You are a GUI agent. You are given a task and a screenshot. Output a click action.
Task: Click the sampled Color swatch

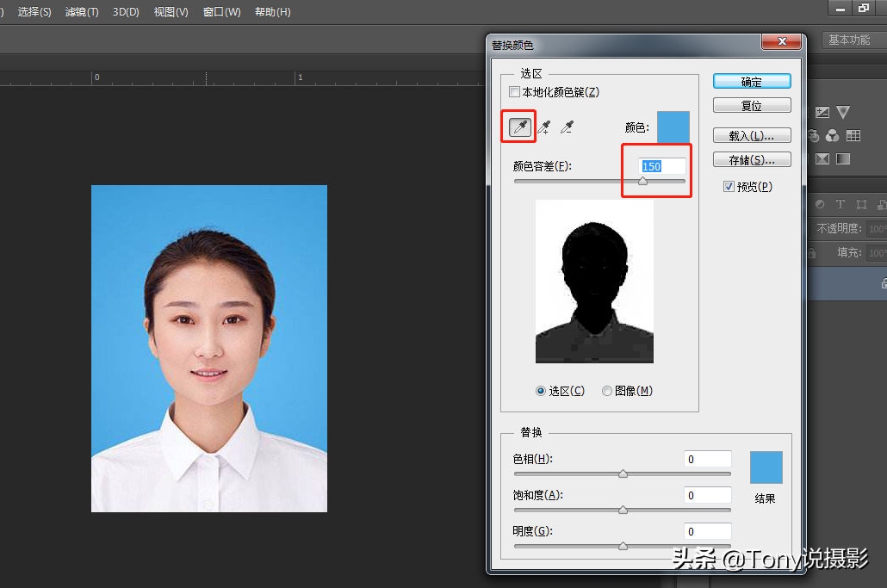tap(673, 127)
